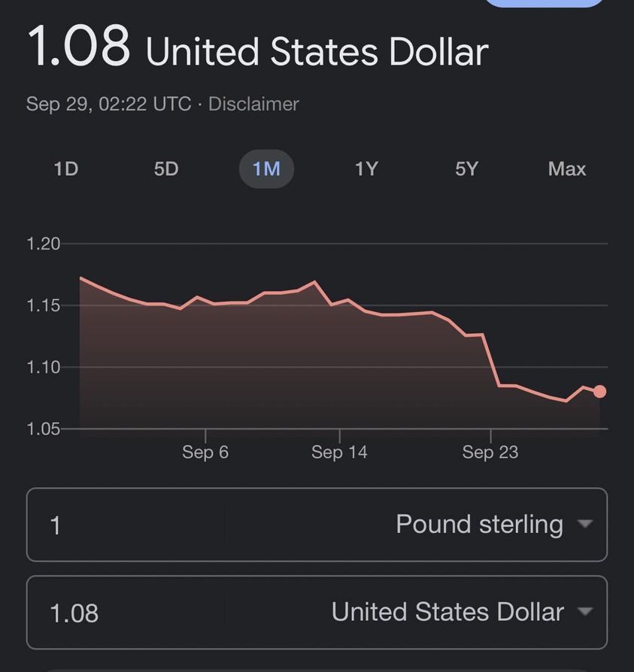The width and height of the screenshot is (634, 672).
Task: Click the 1.08 United States Dollar heading
Action: [x=257, y=48]
